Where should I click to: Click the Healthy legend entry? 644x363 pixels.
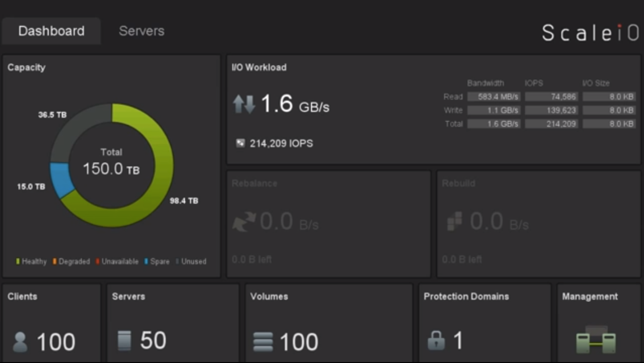[31, 262]
